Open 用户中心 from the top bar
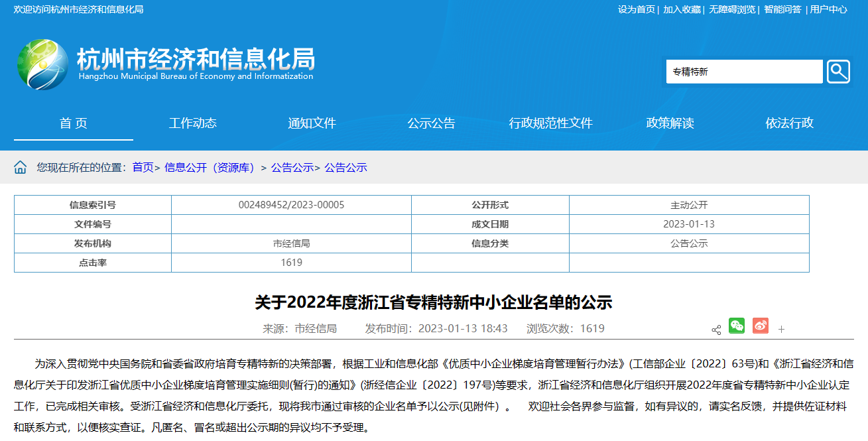The image size is (868, 441). pos(828,11)
